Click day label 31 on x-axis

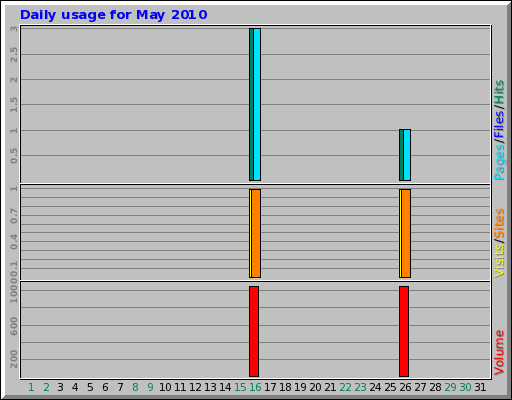tap(480, 387)
